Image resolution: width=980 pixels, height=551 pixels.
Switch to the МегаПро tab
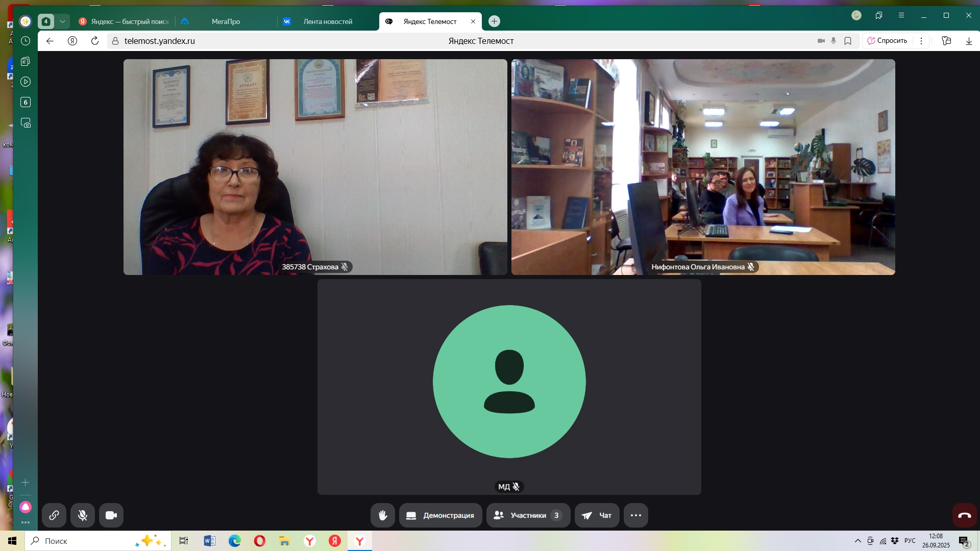(x=226, y=21)
